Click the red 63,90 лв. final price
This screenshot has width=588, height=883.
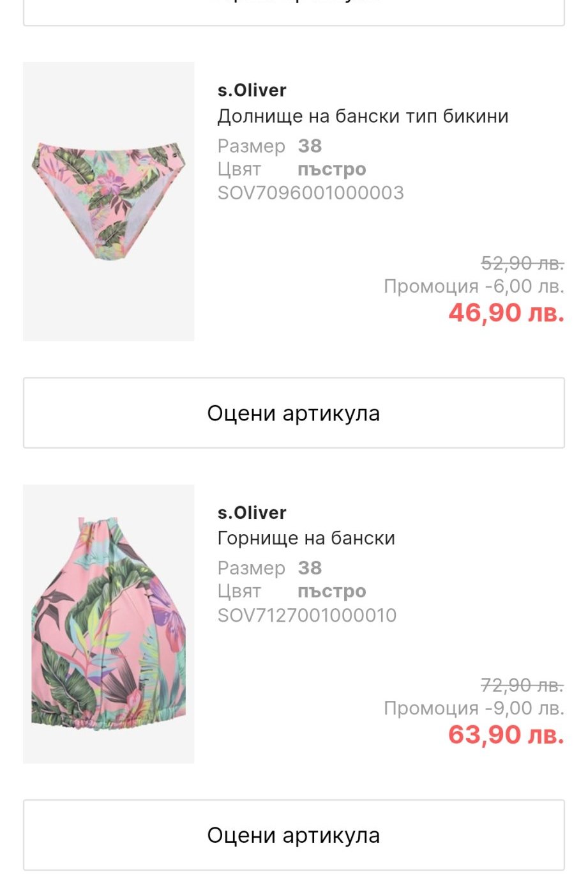point(506,735)
